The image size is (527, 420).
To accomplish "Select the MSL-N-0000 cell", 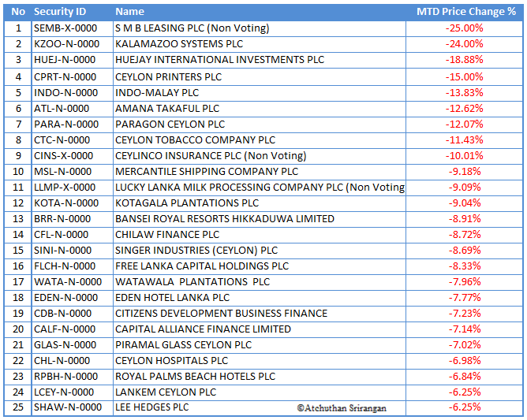I will coord(62,172).
